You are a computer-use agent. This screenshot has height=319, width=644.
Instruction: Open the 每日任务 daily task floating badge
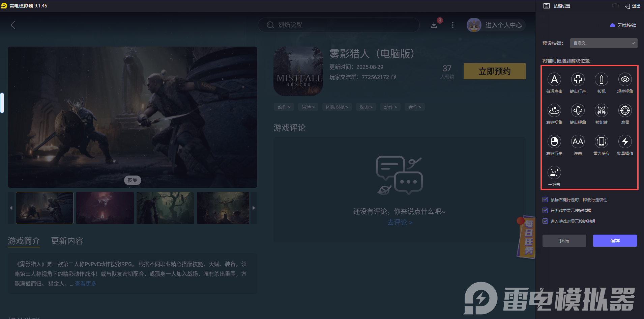pyautogui.click(x=526, y=237)
